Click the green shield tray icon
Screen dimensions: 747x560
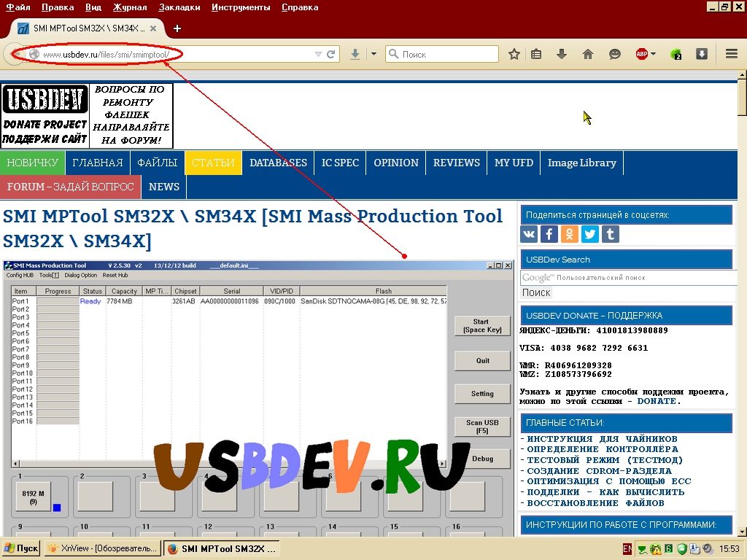682,549
